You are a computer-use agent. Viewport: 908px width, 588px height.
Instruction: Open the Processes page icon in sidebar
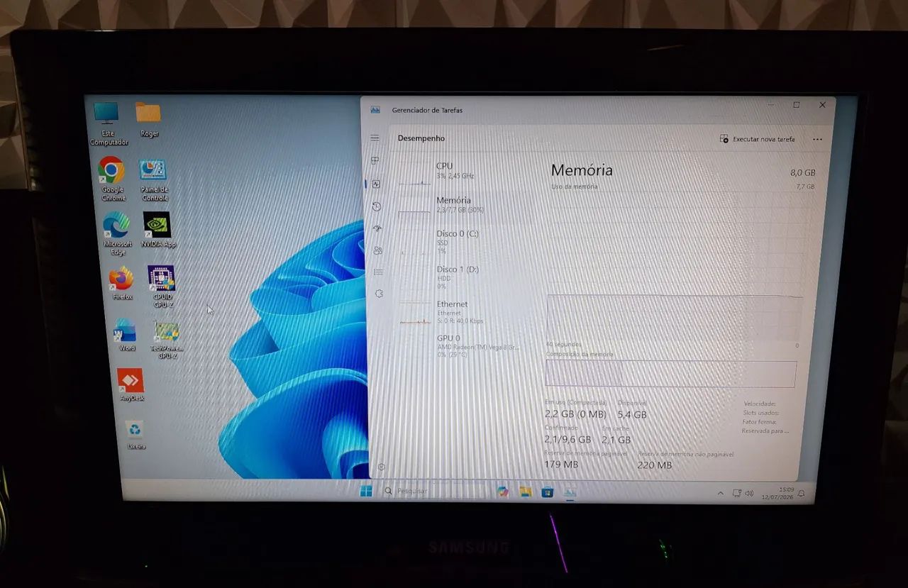tap(375, 161)
